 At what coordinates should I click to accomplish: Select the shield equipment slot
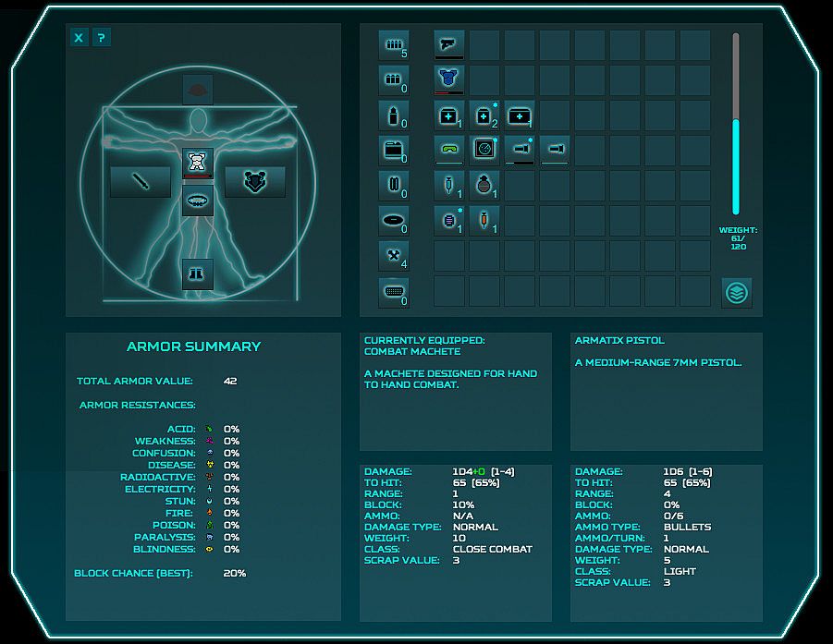(255, 182)
